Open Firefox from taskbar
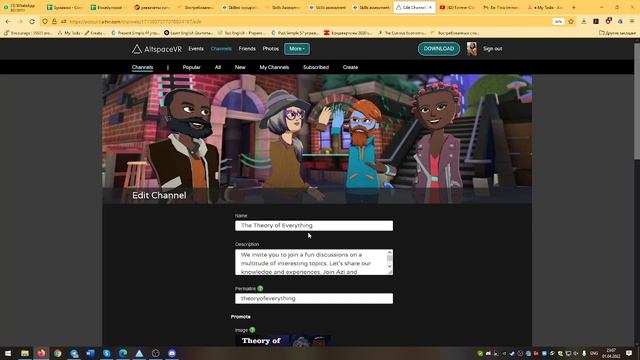The height and width of the screenshot is (360, 640). point(41,353)
